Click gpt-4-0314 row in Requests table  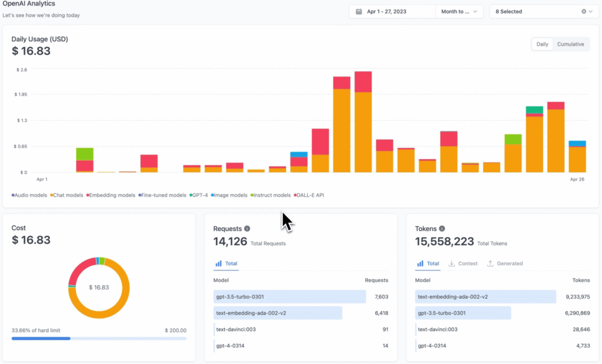click(x=300, y=346)
